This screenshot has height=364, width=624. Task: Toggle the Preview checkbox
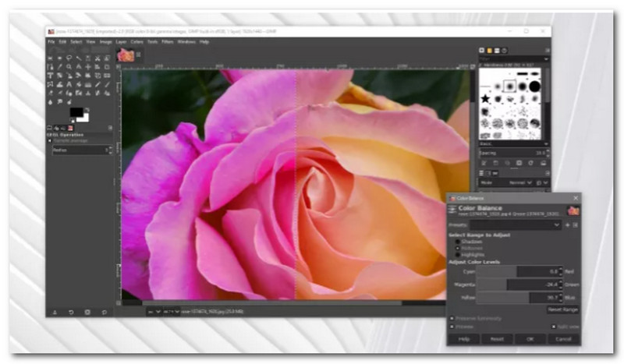(452, 327)
